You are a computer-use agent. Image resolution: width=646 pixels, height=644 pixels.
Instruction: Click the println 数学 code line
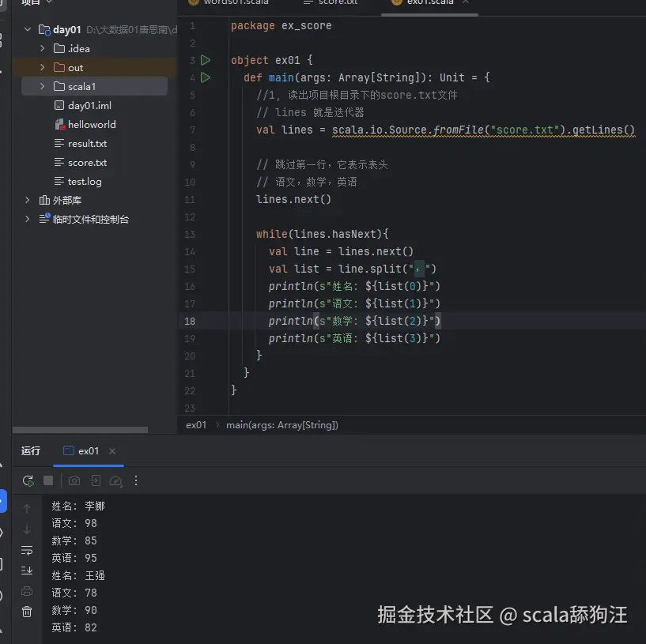[x=354, y=321]
